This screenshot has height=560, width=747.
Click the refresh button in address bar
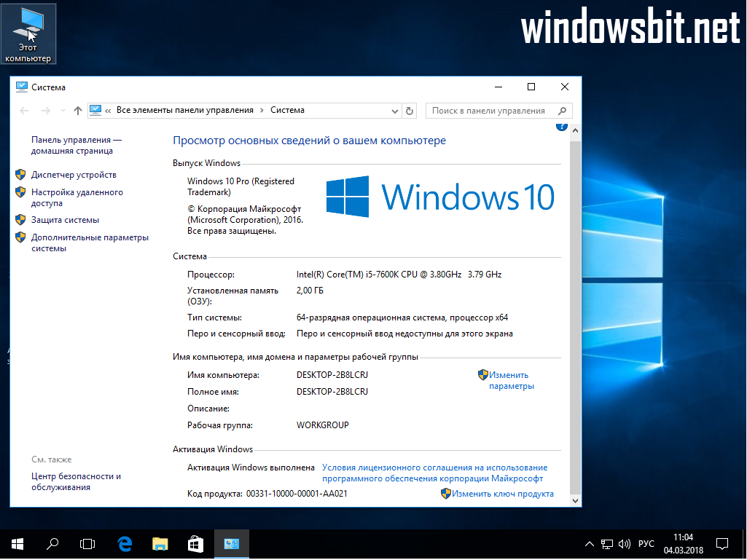click(x=410, y=111)
